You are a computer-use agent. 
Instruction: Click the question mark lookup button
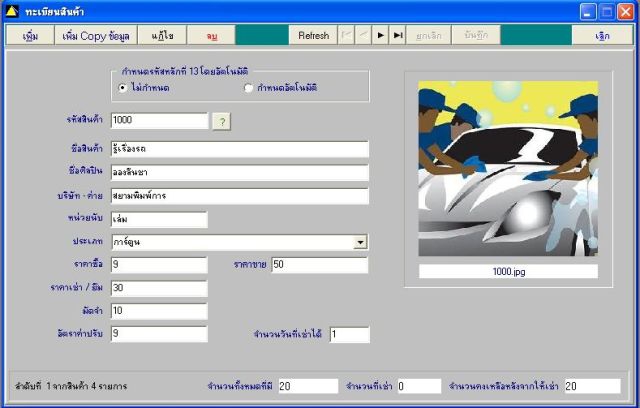[222, 122]
